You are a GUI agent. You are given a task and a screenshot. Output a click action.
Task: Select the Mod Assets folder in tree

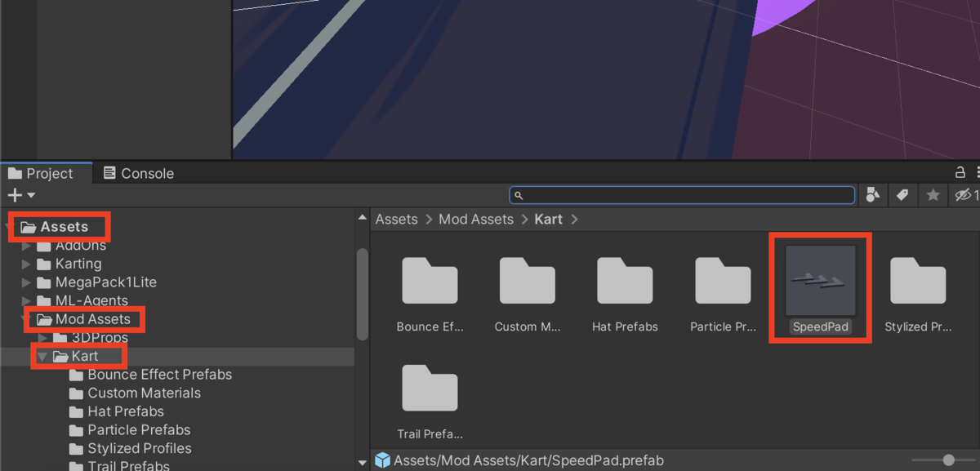(x=84, y=319)
